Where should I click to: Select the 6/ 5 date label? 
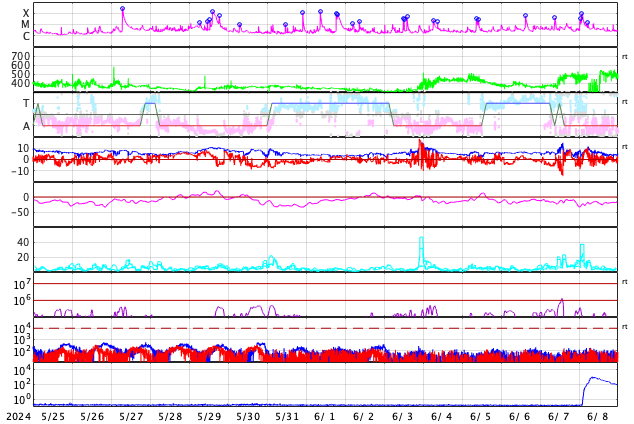pyautogui.click(x=481, y=417)
